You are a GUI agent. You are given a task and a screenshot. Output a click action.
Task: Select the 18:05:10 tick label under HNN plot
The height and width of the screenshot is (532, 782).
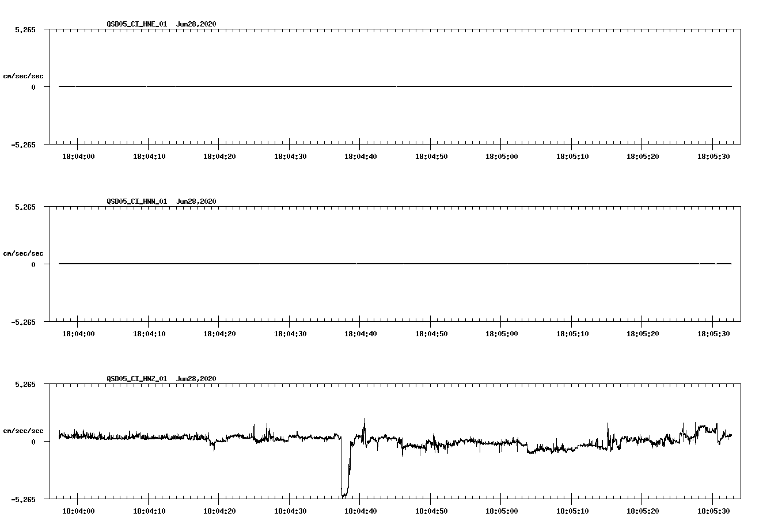[x=572, y=334]
